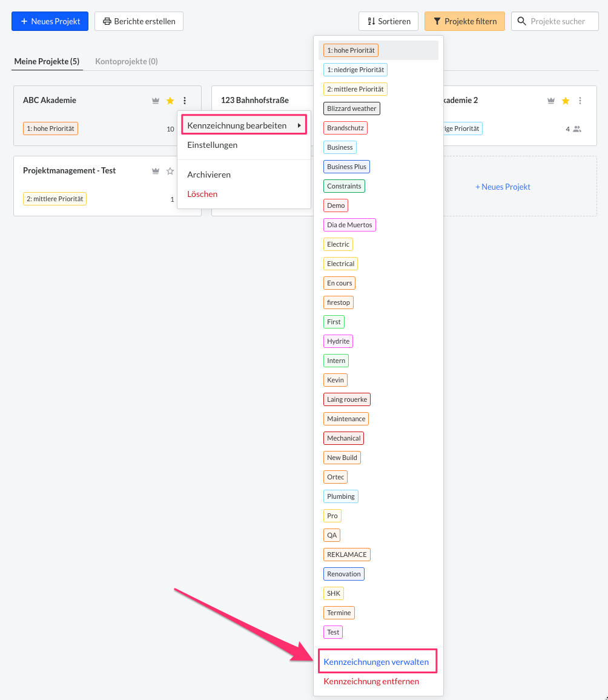Click the team members icon on Akademie 2
The width and height of the screenshot is (608, 700).
pyautogui.click(x=578, y=128)
